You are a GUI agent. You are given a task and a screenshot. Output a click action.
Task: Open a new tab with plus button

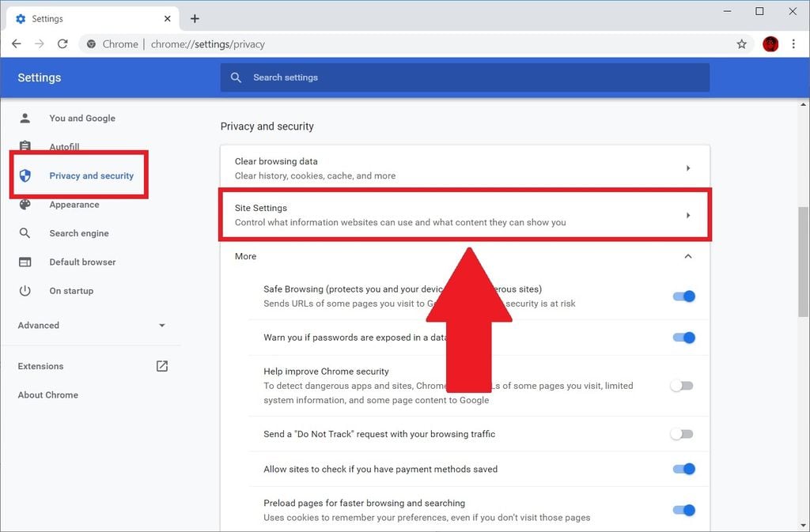click(195, 18)
